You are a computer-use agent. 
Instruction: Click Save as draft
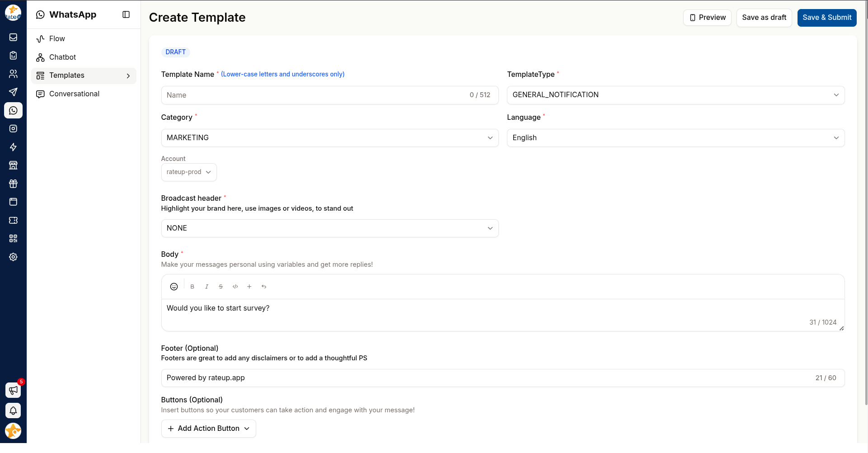point(764,18)
